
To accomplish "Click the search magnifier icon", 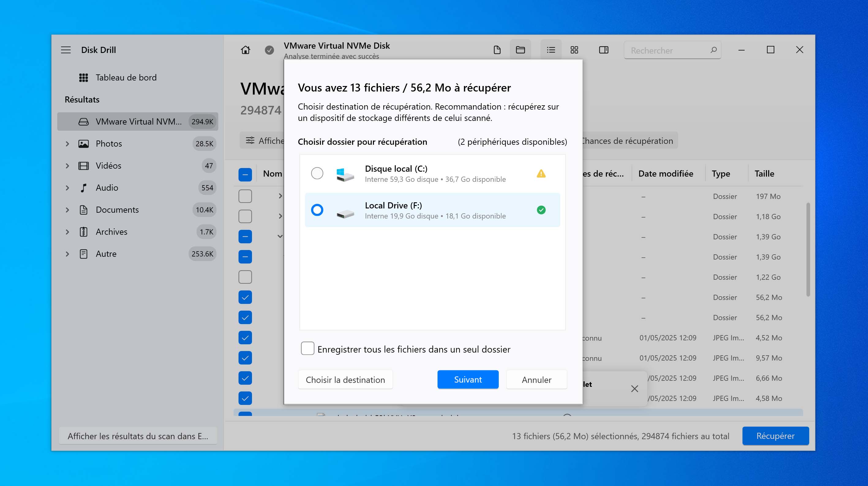I will [713, 50].
